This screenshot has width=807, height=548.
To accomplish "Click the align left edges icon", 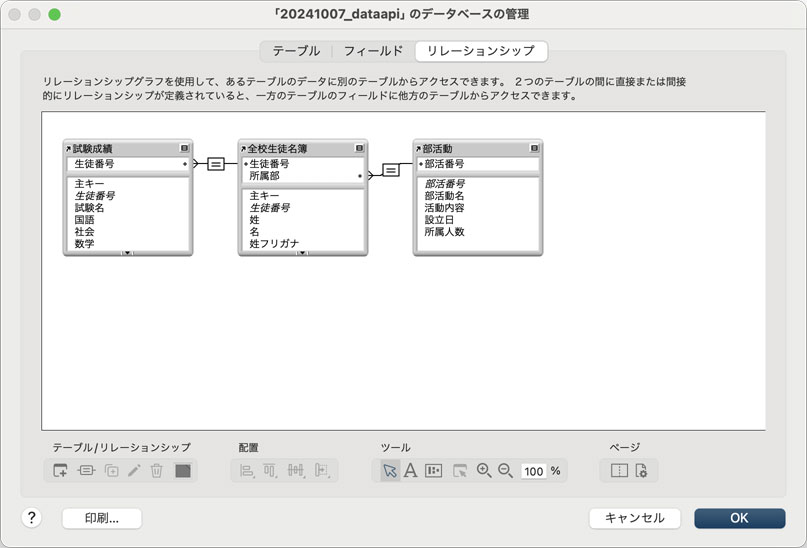I will pos(247,470).
